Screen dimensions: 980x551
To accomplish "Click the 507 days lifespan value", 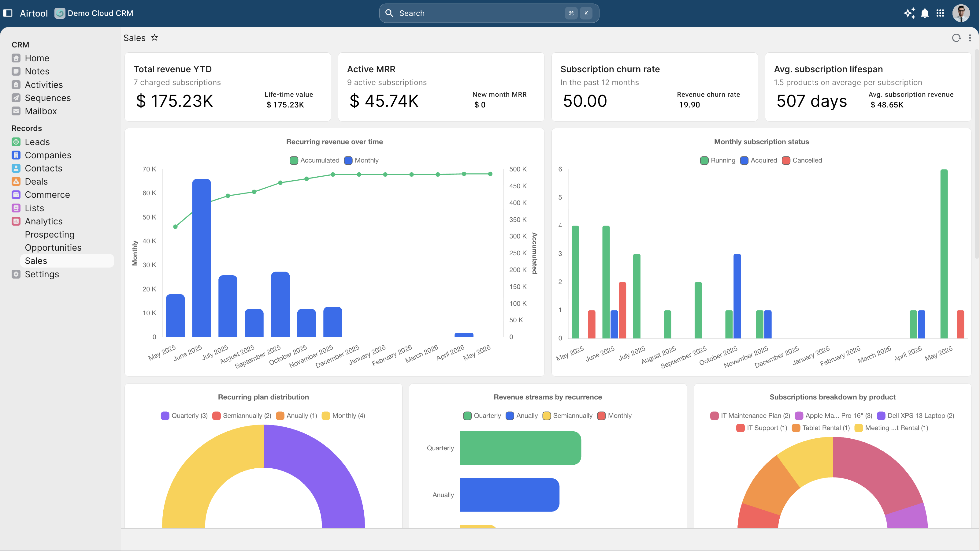I will [x=812, y=101].
